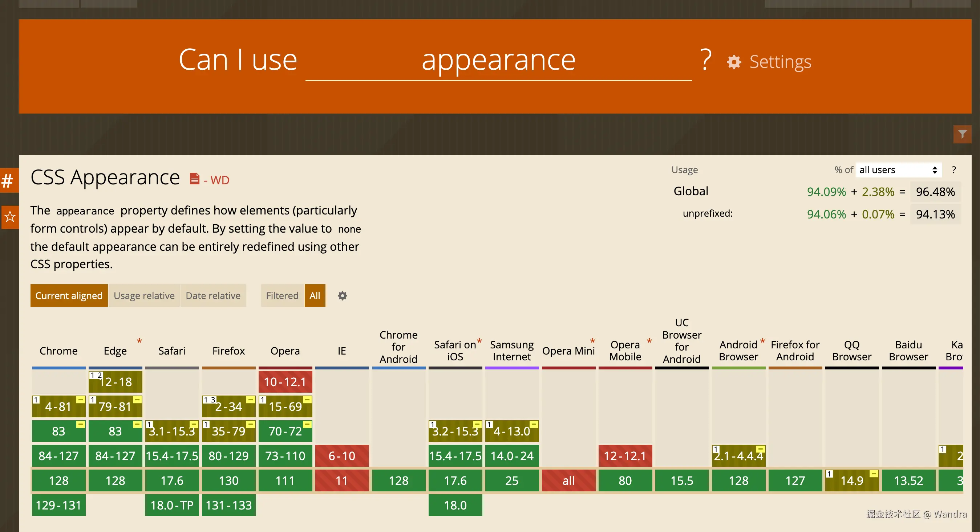
Task: Open the all users dropdown
Action: click(898, 170)
